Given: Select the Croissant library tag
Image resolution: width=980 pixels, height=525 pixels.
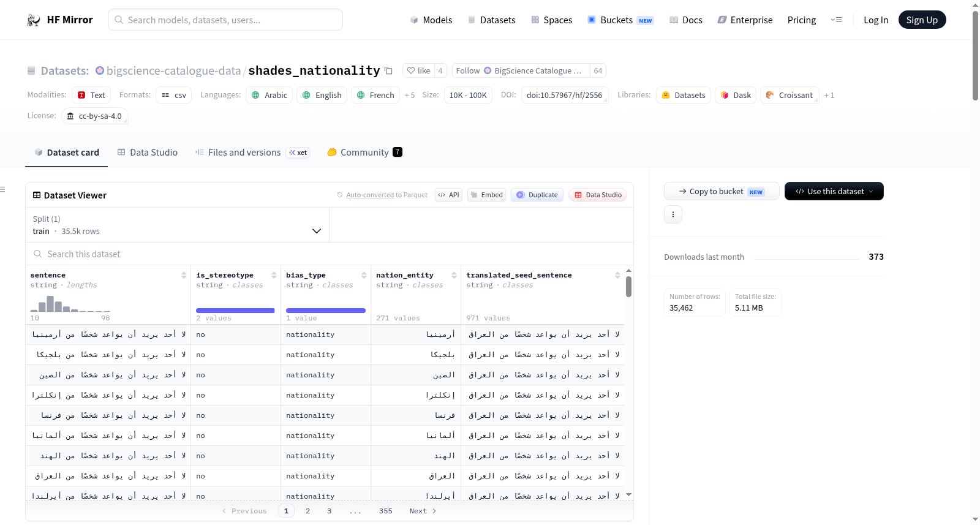Looking at the screenshot, I should point(790,96).
